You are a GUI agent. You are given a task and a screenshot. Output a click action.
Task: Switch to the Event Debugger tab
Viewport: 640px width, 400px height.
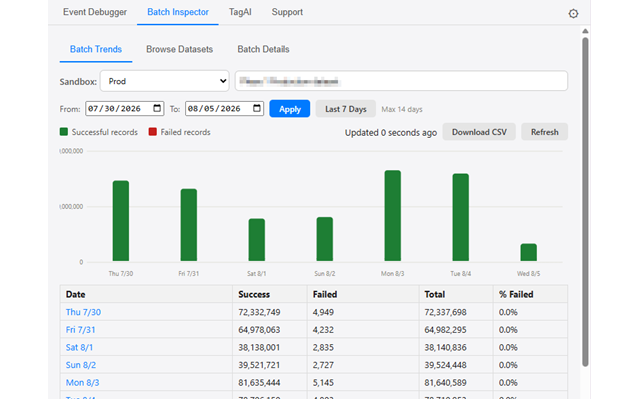coord(95,12)
